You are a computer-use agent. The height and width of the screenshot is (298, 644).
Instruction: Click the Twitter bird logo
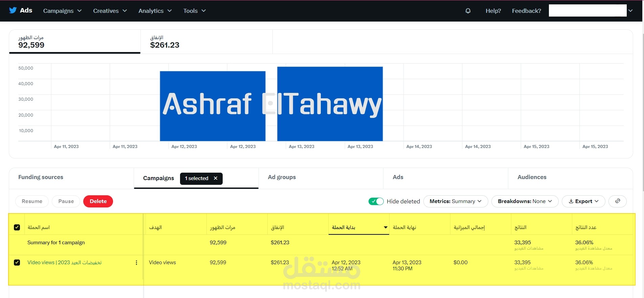[x=13, y=10]
